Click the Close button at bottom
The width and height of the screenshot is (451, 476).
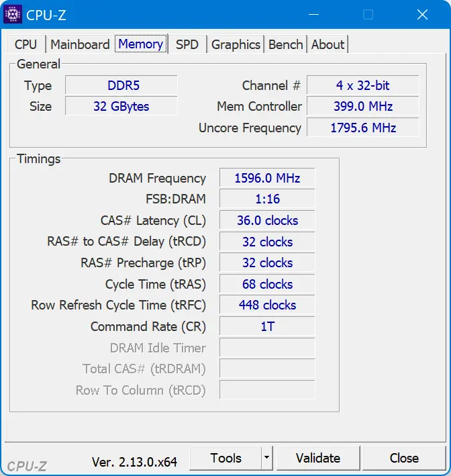click(x=404, y=458)
